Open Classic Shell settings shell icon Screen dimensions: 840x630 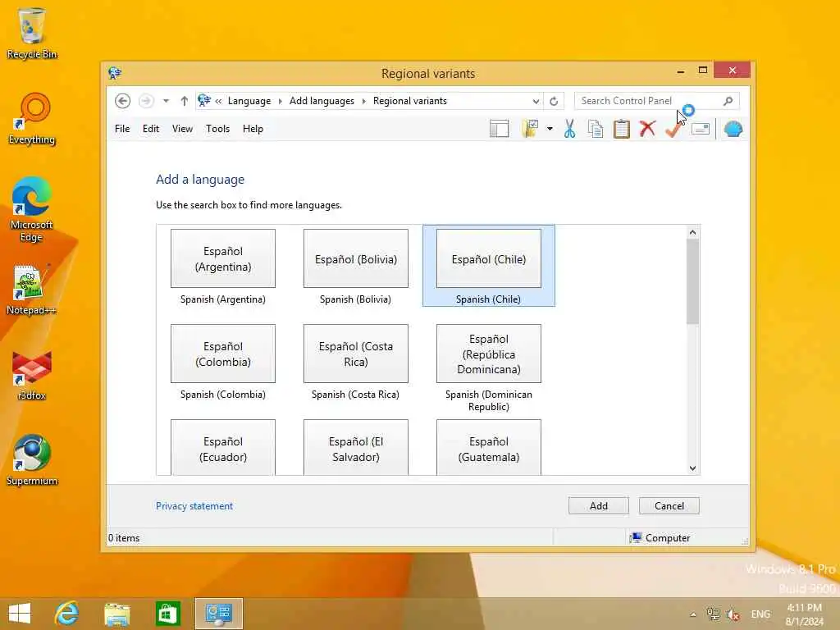pos(733,129)
